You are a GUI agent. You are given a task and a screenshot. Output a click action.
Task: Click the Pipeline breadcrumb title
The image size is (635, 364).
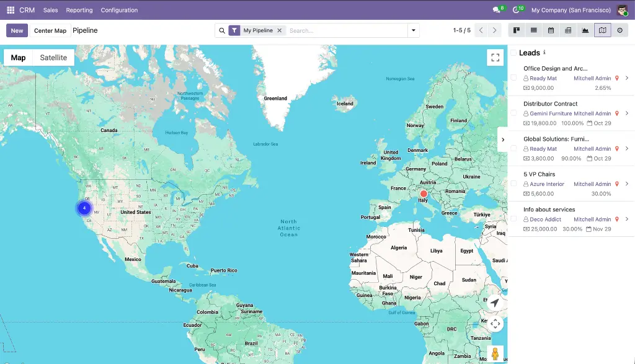pos(85,30)
